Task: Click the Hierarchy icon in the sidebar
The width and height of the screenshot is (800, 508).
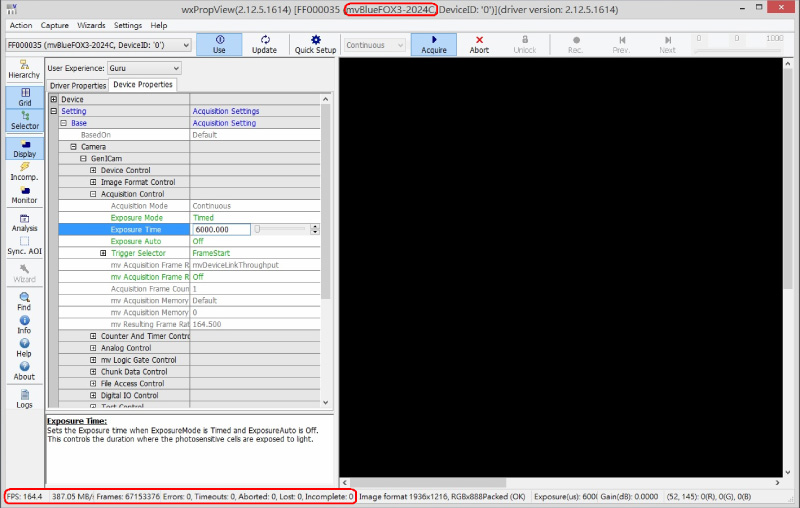Action: tap(24, 67)
